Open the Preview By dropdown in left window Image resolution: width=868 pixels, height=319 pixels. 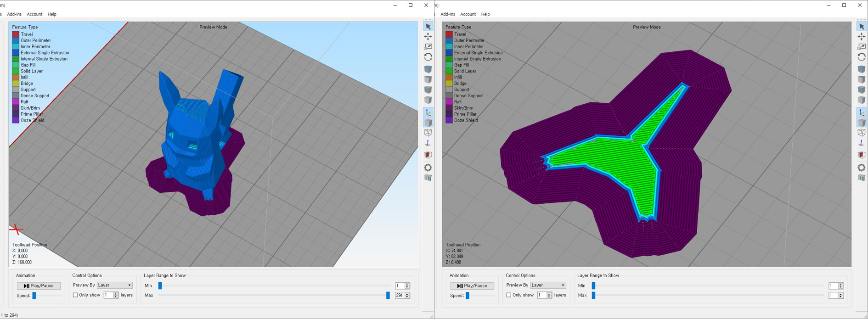[x=115, y=285]
